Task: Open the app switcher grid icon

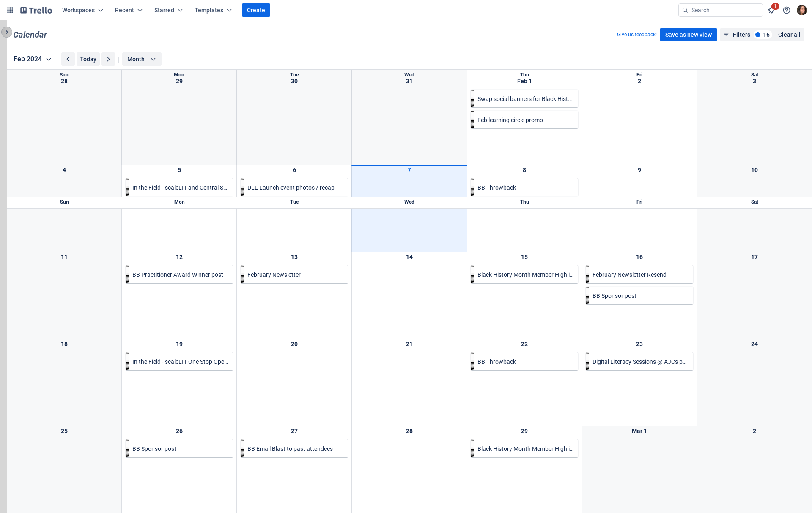Action: coord(10,10)
